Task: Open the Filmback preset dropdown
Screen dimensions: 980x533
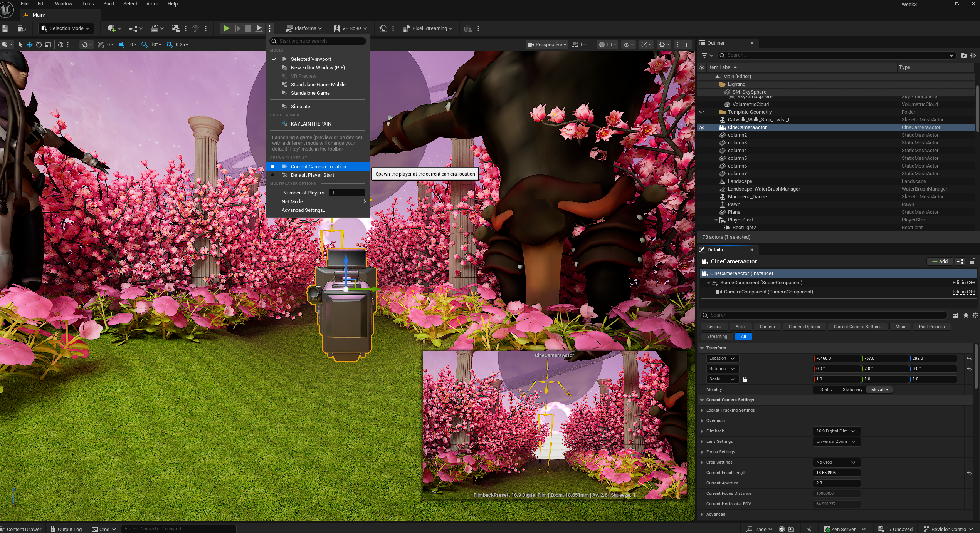Action: tap(835, 431)
